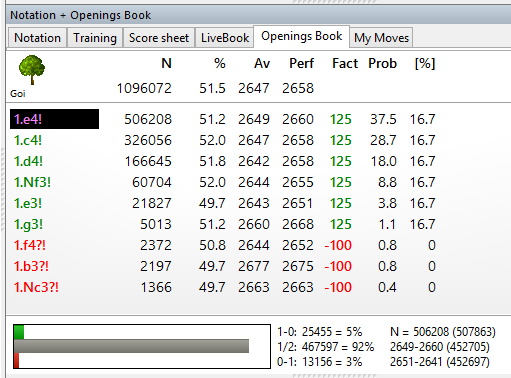Sort by the Fact column header
511x378 pixels.
(345, 63)
